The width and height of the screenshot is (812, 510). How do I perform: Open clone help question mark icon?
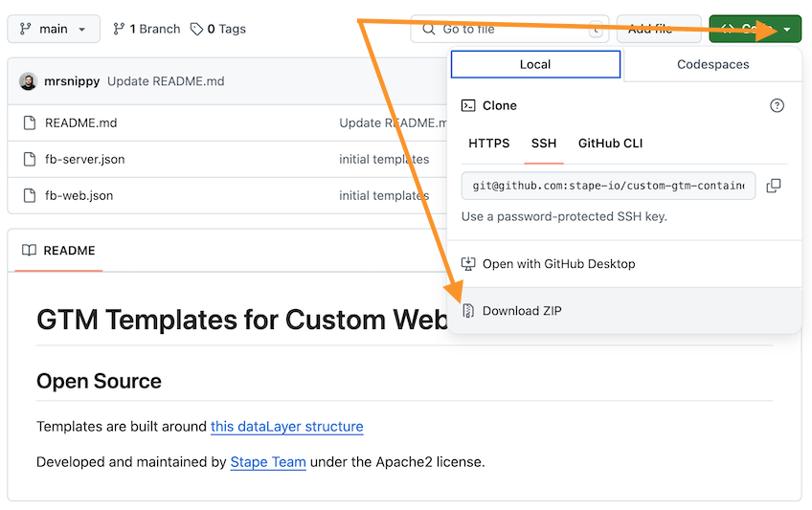pos(777,105)
